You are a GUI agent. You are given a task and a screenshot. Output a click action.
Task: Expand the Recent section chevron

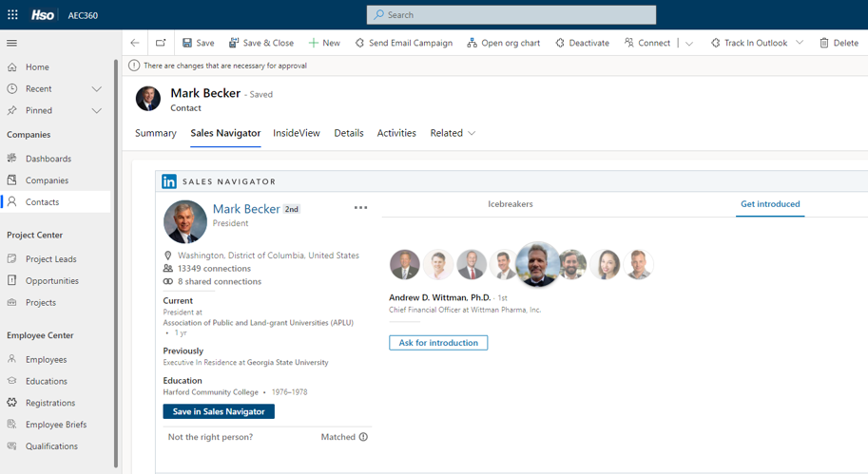(x=97, y=89)
